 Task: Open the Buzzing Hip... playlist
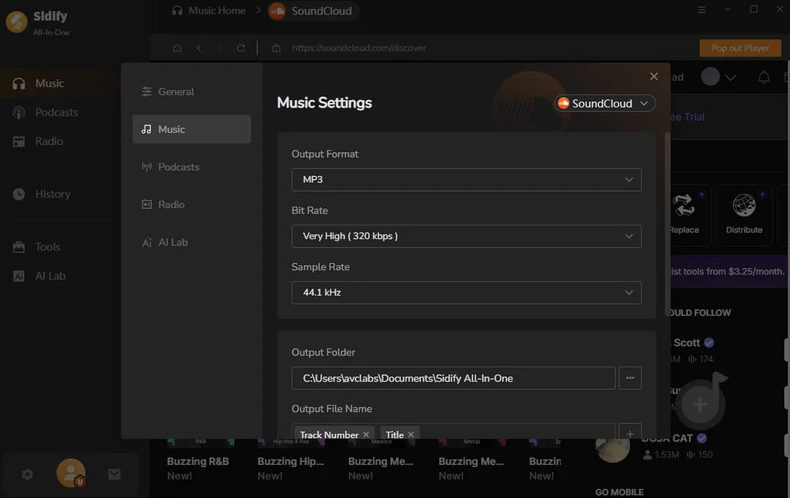click(291, 462)
